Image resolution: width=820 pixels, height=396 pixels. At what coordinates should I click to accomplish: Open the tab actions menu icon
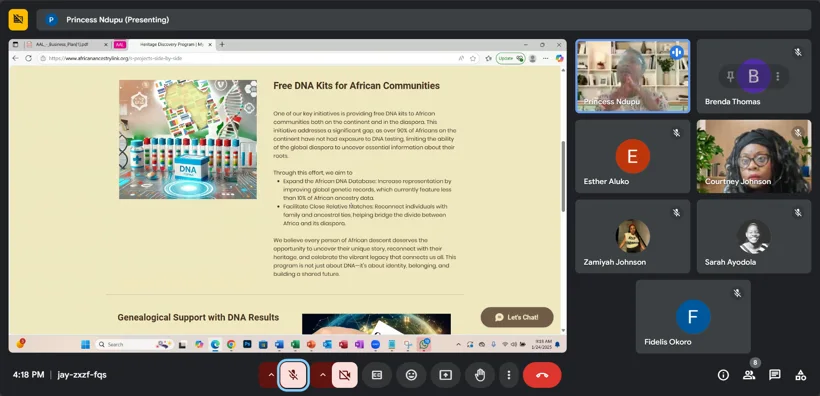tap(15, 45)
